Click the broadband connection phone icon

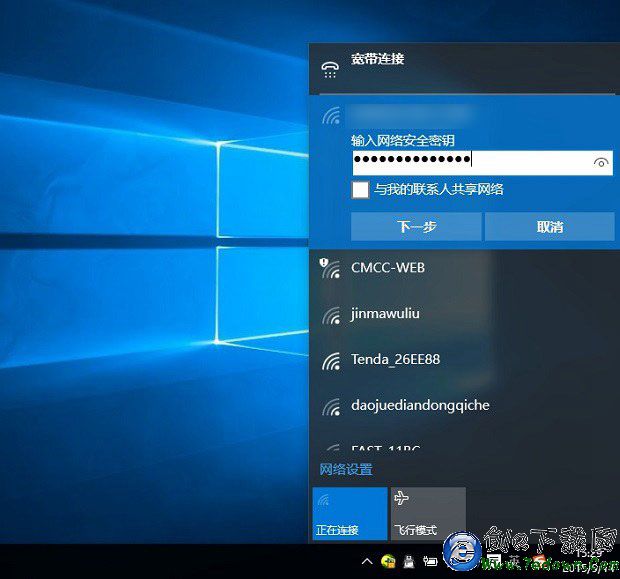pyautogui.click(x=330, y=70)
